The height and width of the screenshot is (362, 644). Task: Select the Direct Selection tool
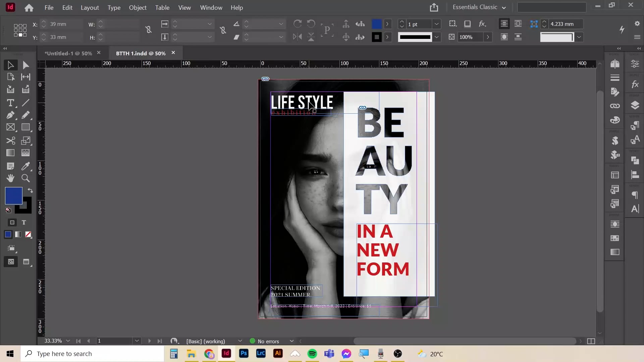25,65
